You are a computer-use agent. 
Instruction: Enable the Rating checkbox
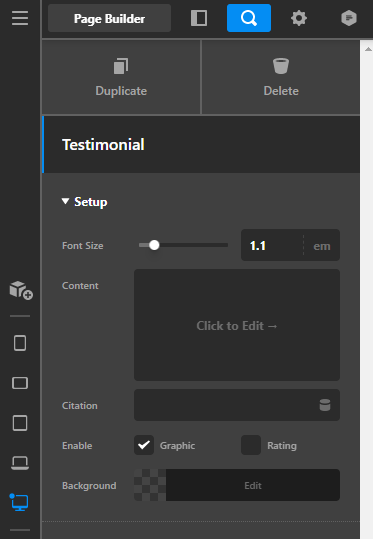[x=251, y=445]
